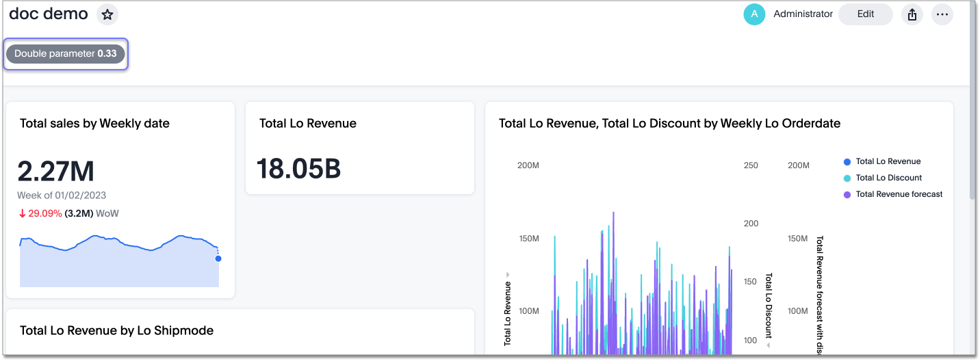Click the Total Lo Discount axis sort arrow

[x=768, y=345]
